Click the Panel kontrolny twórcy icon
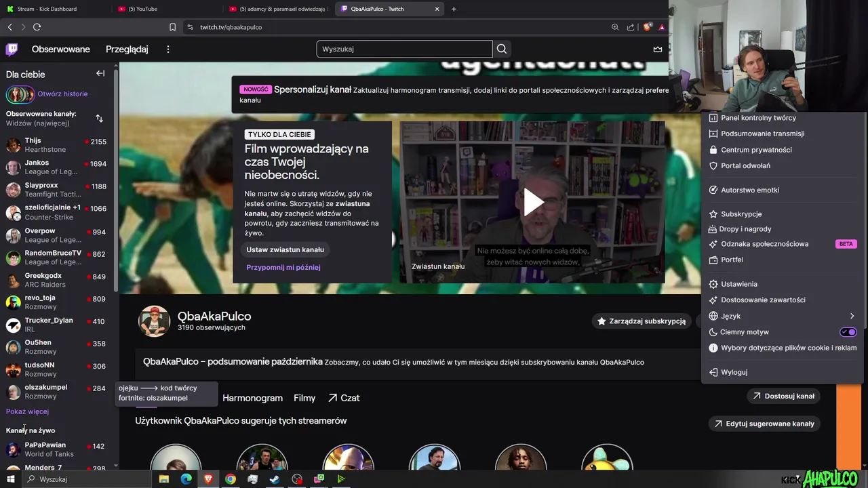 click(x=713, y=118)
